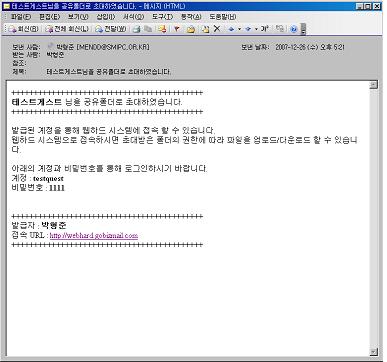Go to next item with the down arrow
Image resolution: width=387 pixels, height=362 pixels.
(248, 29)
